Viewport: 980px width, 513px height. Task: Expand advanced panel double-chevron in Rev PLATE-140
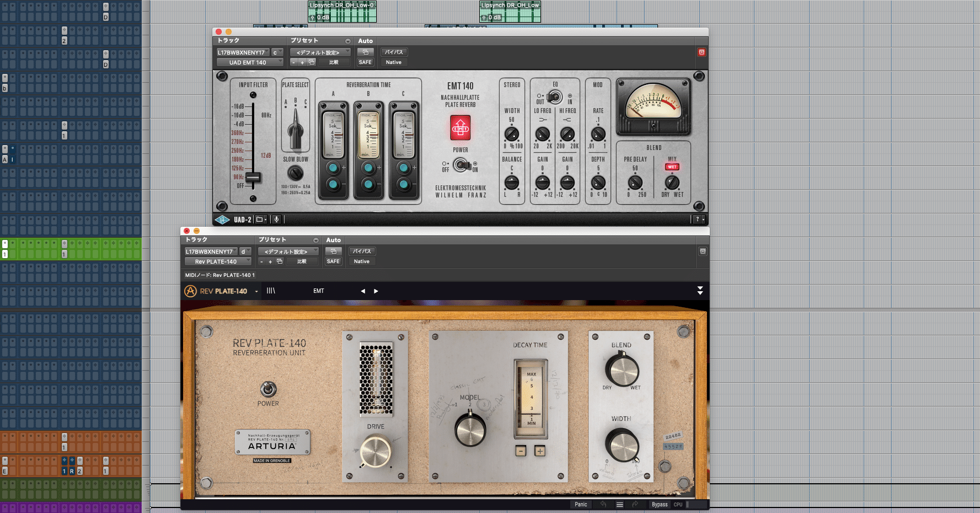coord(700,291)
